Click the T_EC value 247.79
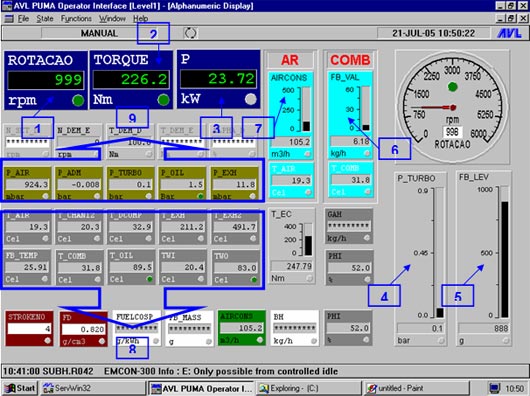530x396 pixels. (292, 266)
